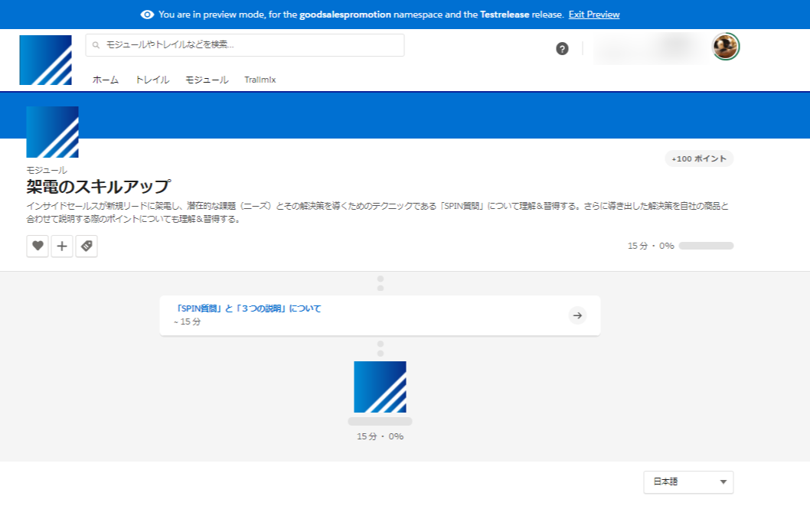The width and height of the screenshot is (810, 532).
Task: Click the arrow icon on SPIN質問 unit
Action: click(x=578, y=315)
